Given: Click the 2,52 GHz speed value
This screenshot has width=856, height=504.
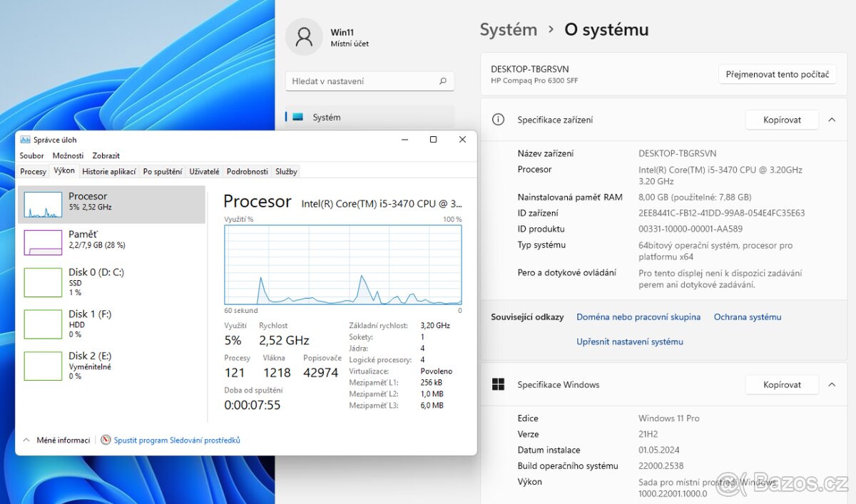Looking at the screenshot, I should point(284,340).
